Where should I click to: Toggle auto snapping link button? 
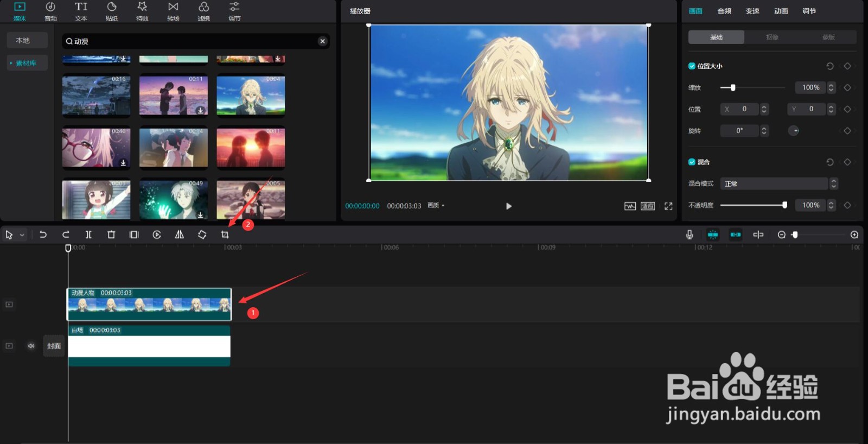[x=736, y=234]
